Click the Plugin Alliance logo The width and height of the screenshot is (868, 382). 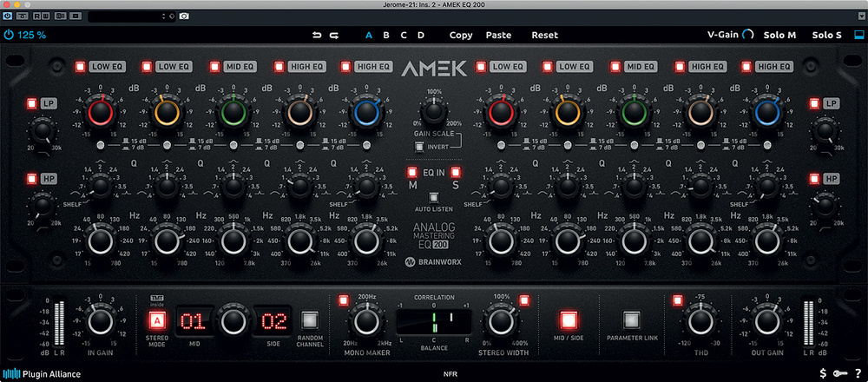tap(42, 373)
